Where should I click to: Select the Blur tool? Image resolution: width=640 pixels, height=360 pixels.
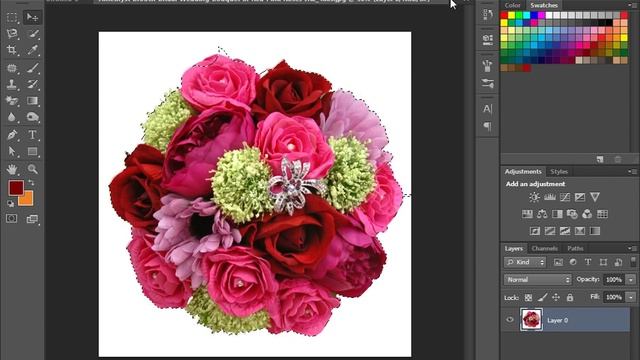click(12, 117)
